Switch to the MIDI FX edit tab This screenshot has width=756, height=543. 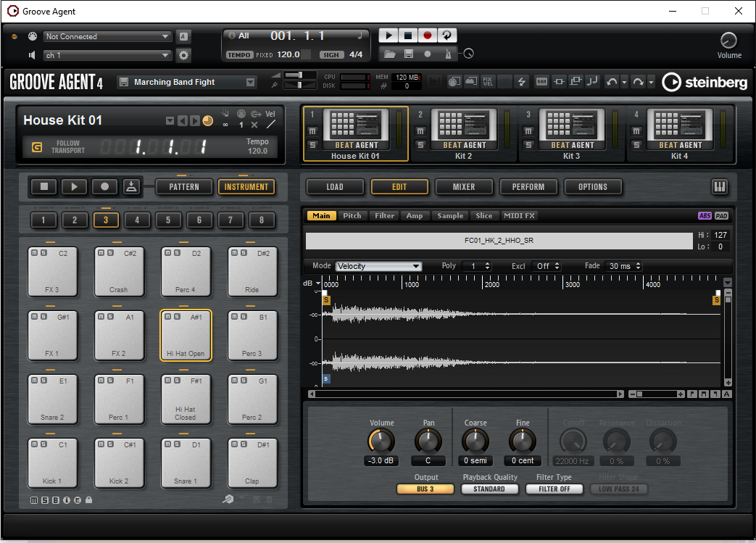pos(519,215)
